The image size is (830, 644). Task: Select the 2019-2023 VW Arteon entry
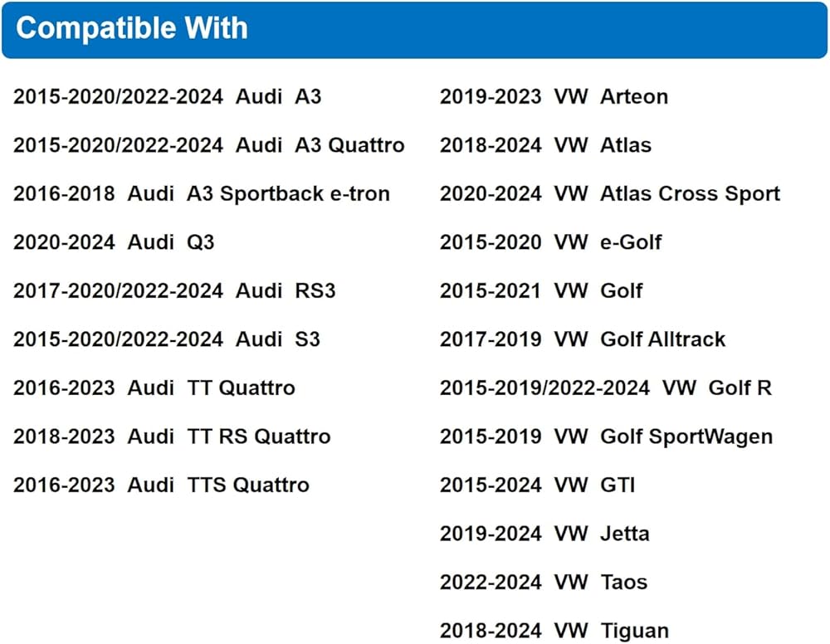(554, 97)
